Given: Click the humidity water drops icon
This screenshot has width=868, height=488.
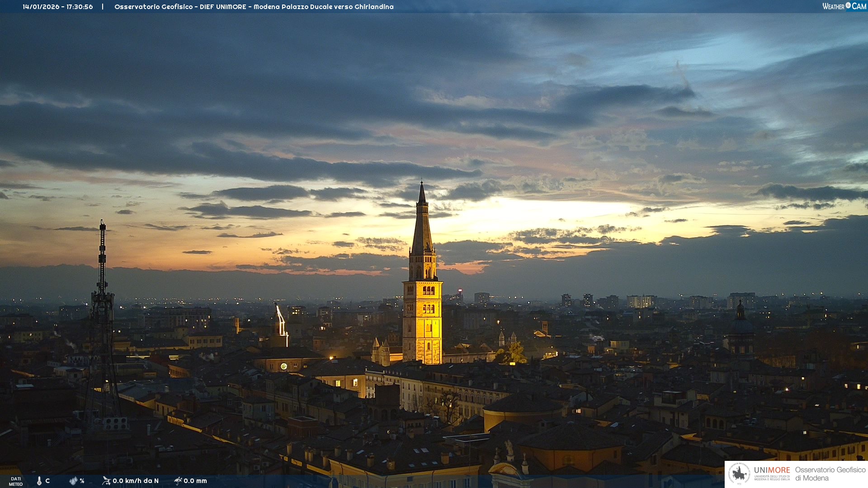Looking at the screenshot, I should (73, 481).
